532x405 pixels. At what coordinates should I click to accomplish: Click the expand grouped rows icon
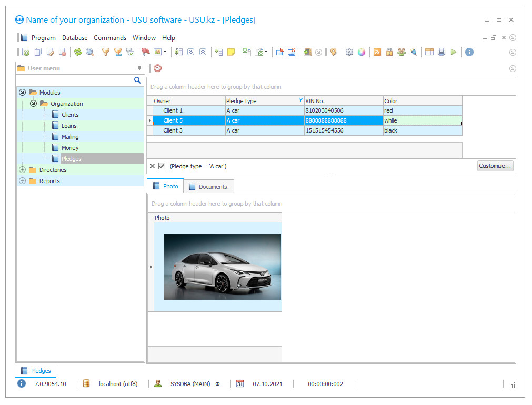point(178,52)
